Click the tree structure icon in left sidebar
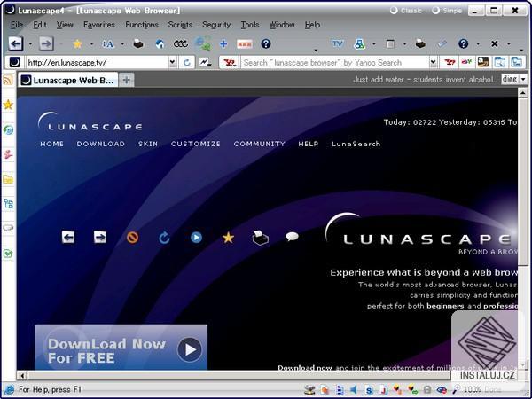The height and width of the screenshot is (399, 532). pos(8,204)
